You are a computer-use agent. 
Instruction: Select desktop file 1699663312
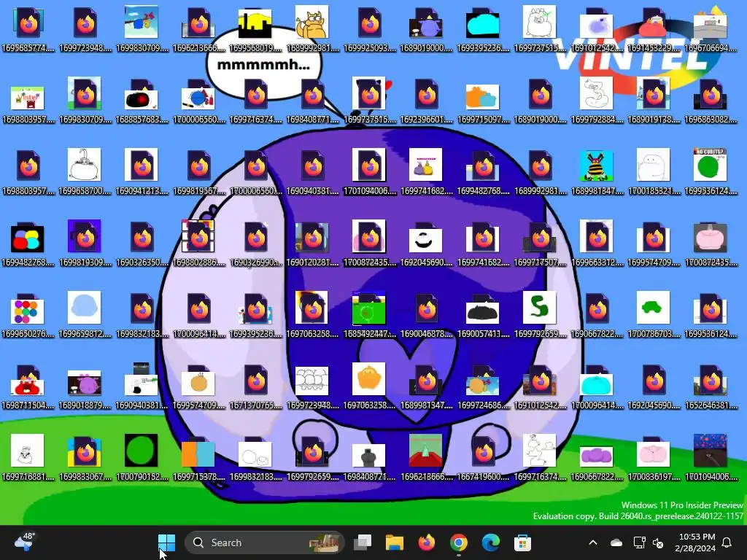tap(597, 243)
